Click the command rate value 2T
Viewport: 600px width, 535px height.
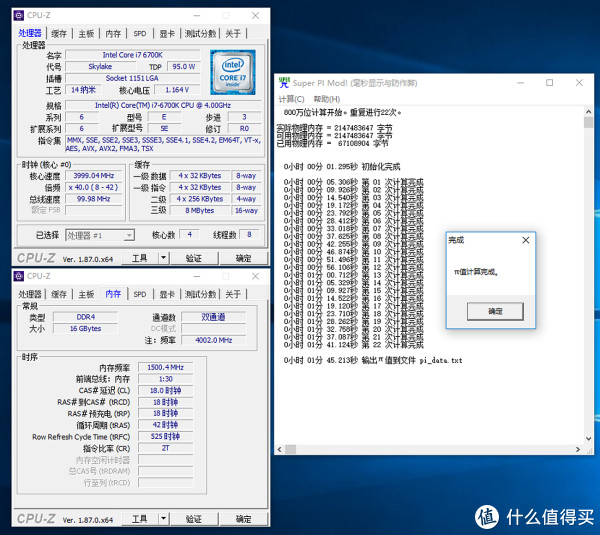[166, 448]
